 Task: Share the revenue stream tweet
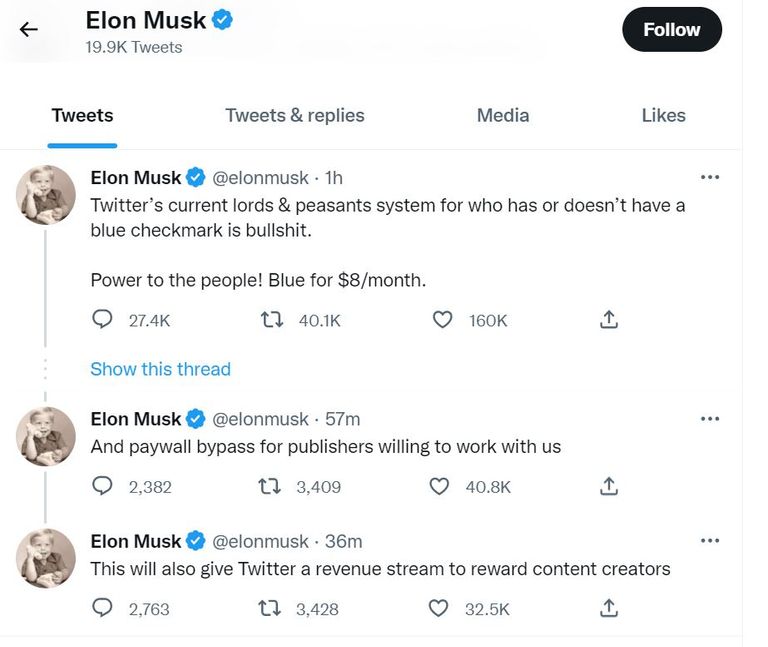[609, 608]
